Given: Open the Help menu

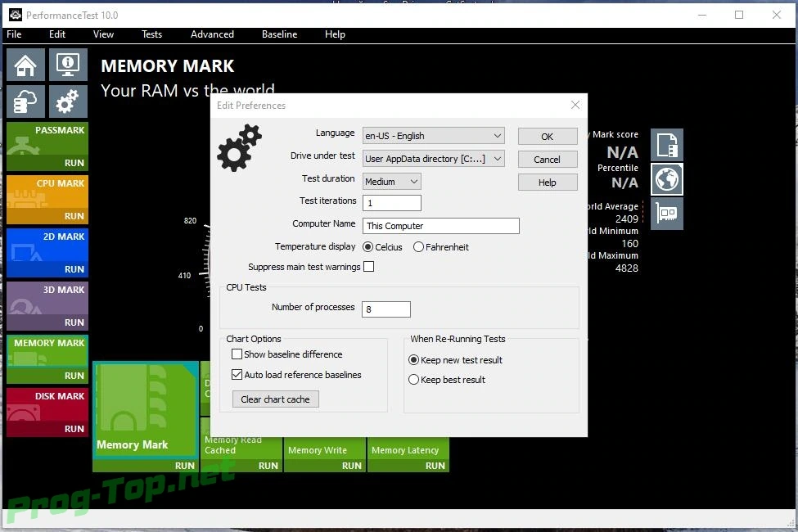Looking at the screenshot, I should click(335, 34).
